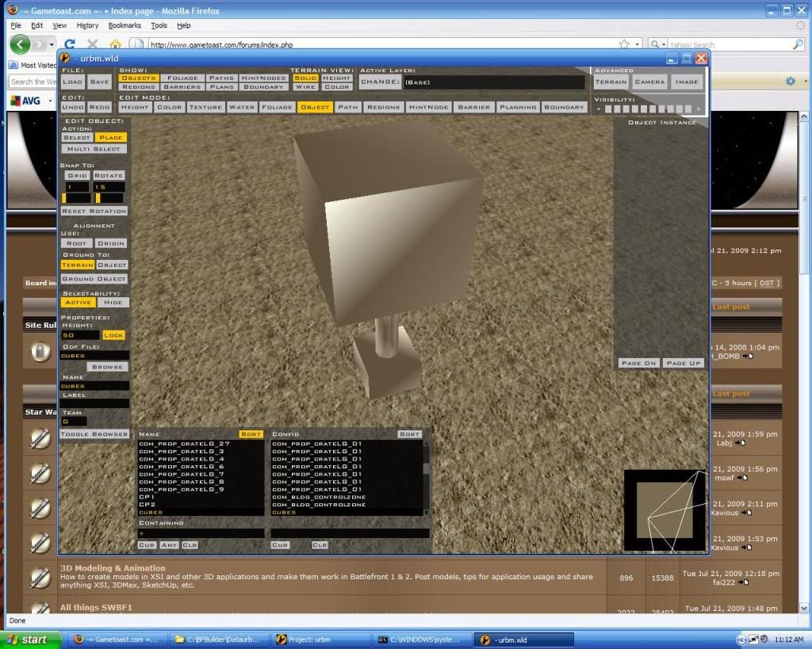Switch to Water edit mode
Screen dimensions: 812x649
(241, 107)
